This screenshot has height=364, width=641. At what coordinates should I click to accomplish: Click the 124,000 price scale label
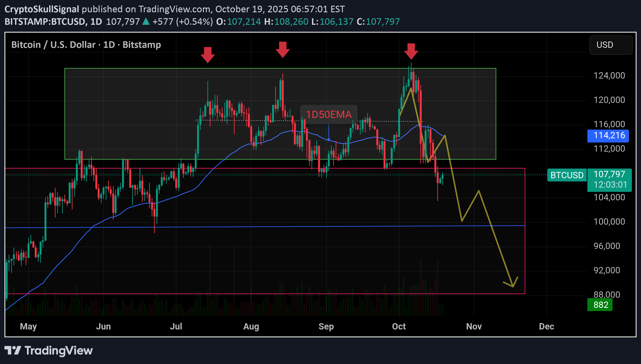(609, 76)
